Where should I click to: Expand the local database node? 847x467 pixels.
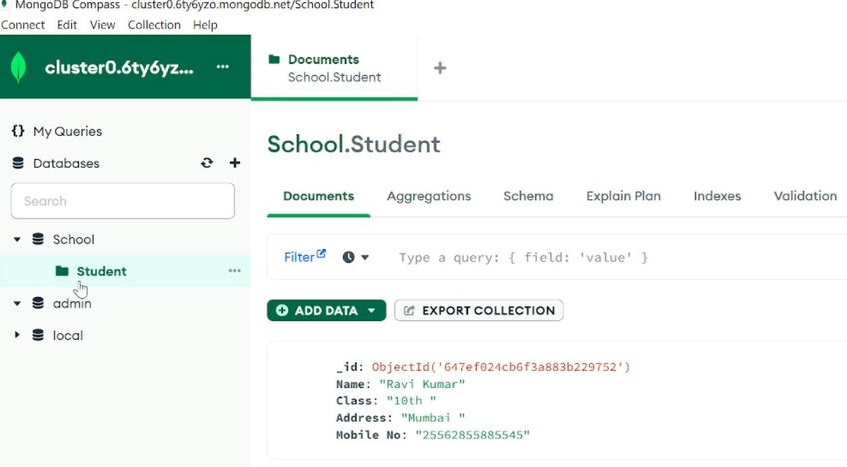pos(17,335)
